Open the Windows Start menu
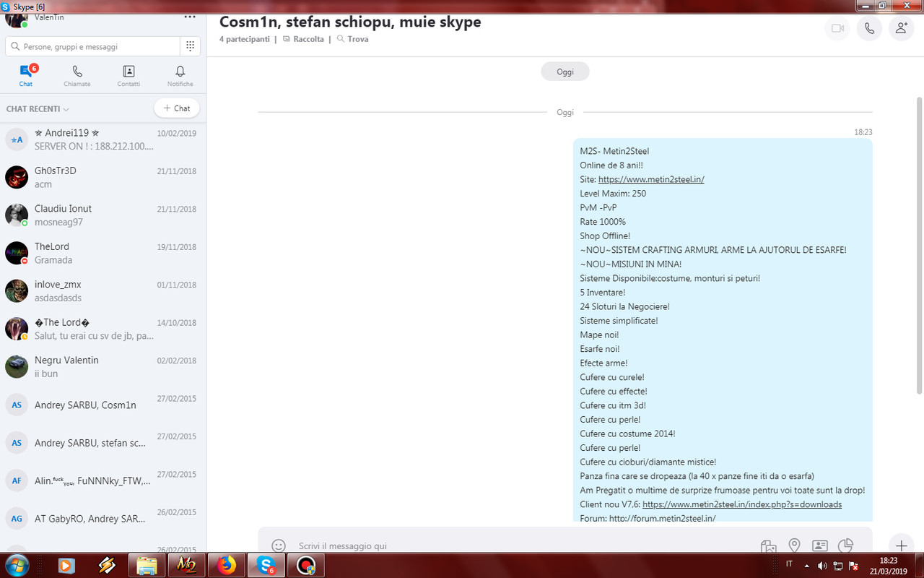 coord(17,565)
